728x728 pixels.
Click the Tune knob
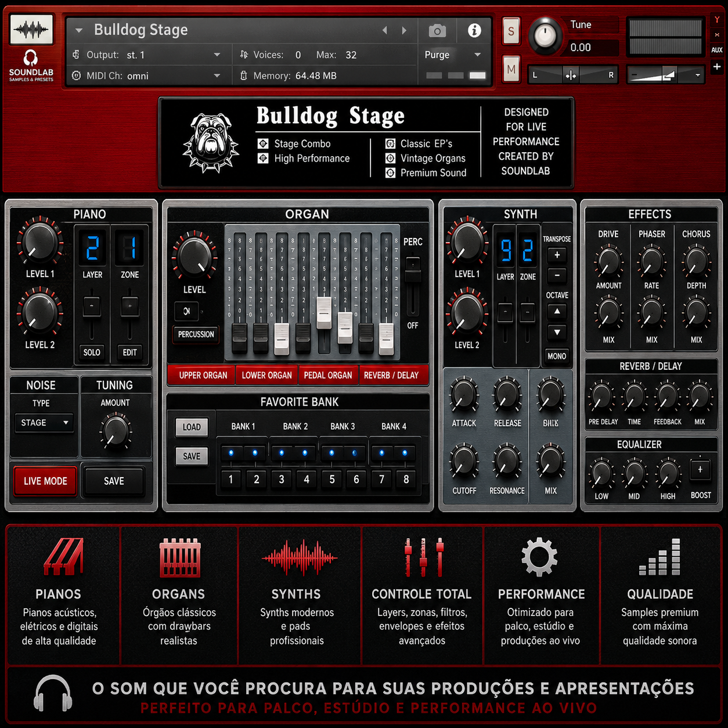545,36
